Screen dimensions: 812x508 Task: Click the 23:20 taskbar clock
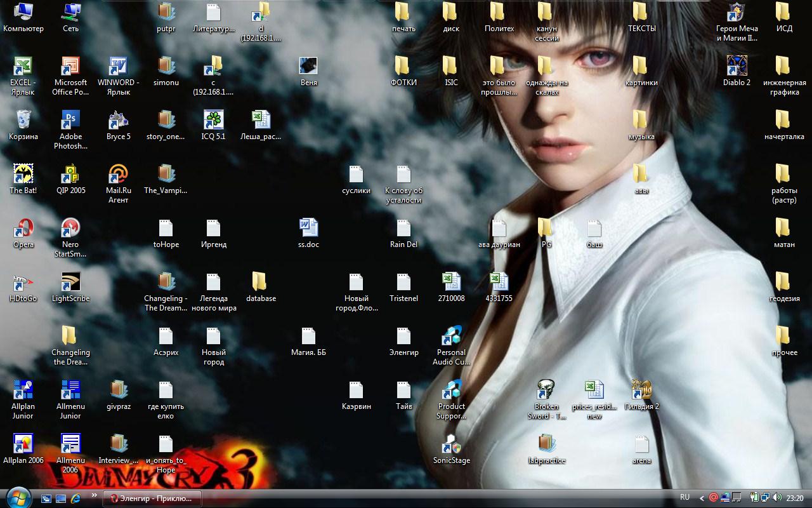(796, 498)
